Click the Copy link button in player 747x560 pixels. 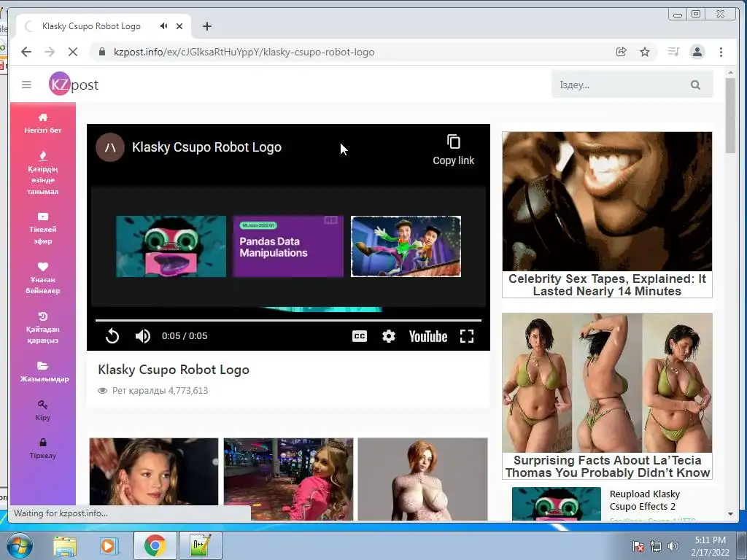tap(454, 150)
